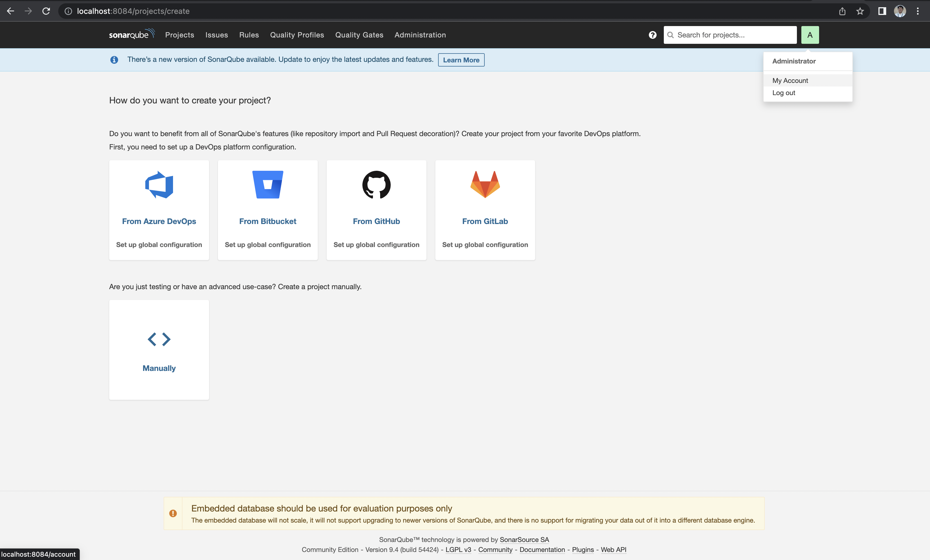The height and width of the screenshot is (560, 930).
Task: Open the Web API footer link
Action: coord(613,549)
